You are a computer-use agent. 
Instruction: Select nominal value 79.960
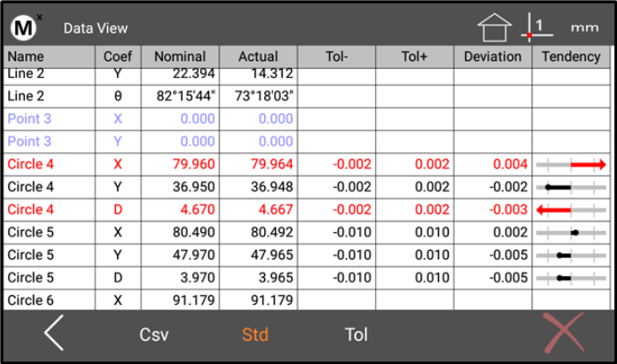[x=193, y=164]
